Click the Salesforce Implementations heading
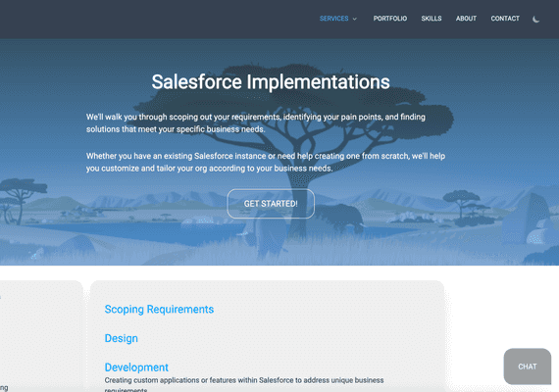Screen dimensions: 559x392 (271, 82)
